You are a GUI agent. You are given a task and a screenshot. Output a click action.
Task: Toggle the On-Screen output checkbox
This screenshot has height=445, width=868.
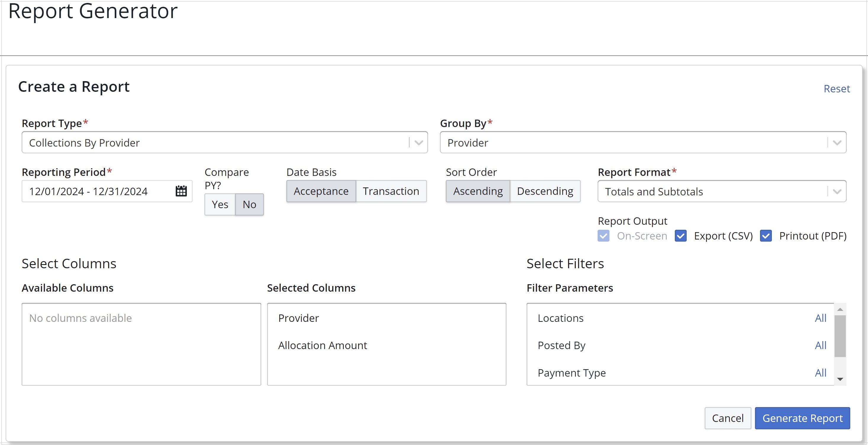tap(604, 236)
